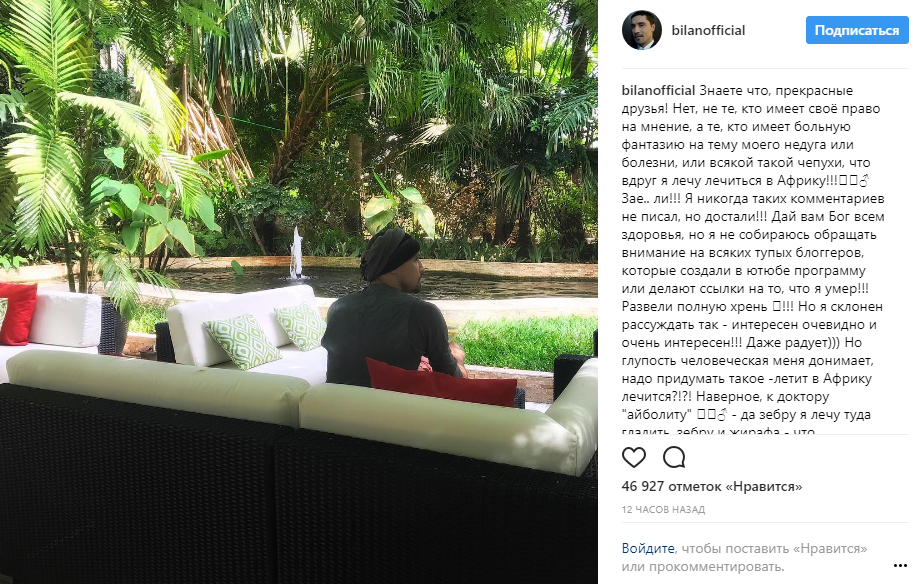Subscribe using the Подписаться button
Image resolution: width=914 pixels, height=584 pixels.
[857, 30]
